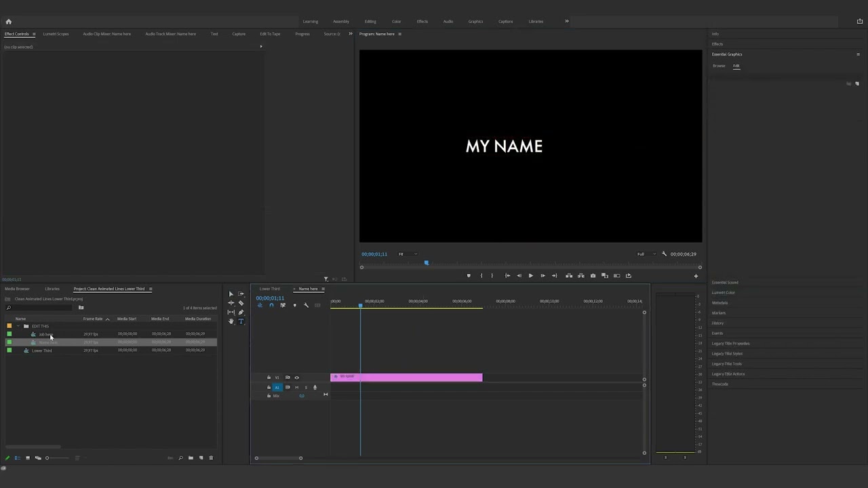Open the Media Browser tab

pos(18,289)
